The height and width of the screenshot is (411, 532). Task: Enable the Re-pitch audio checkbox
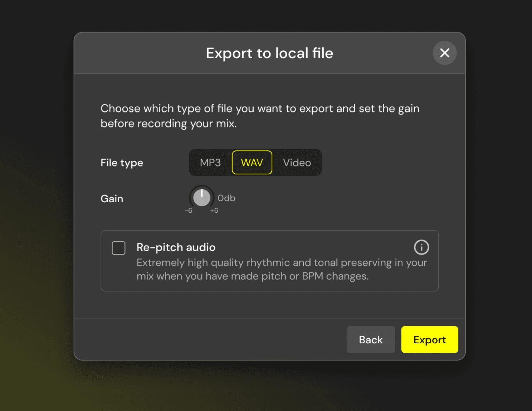click(x=118, y=248)
